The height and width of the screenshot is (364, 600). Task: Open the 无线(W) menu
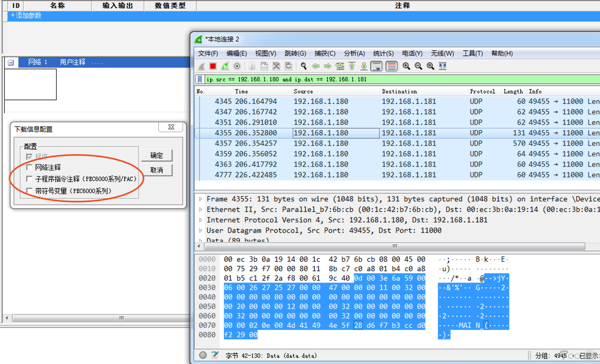coord(442,53)
